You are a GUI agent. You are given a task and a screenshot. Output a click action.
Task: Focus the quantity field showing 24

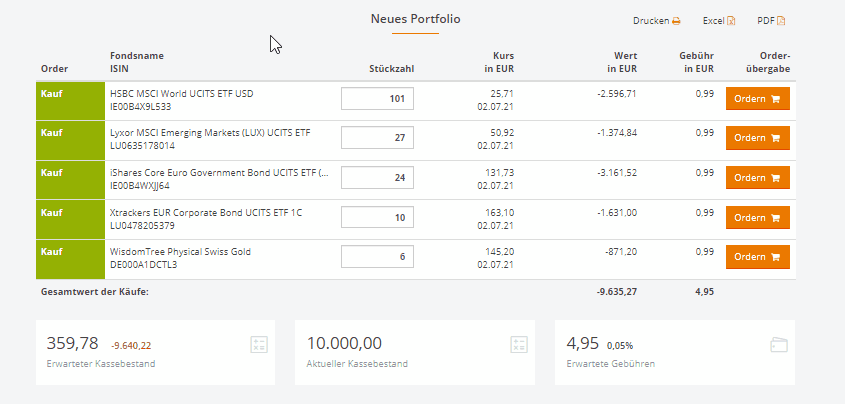click(377, 178)
